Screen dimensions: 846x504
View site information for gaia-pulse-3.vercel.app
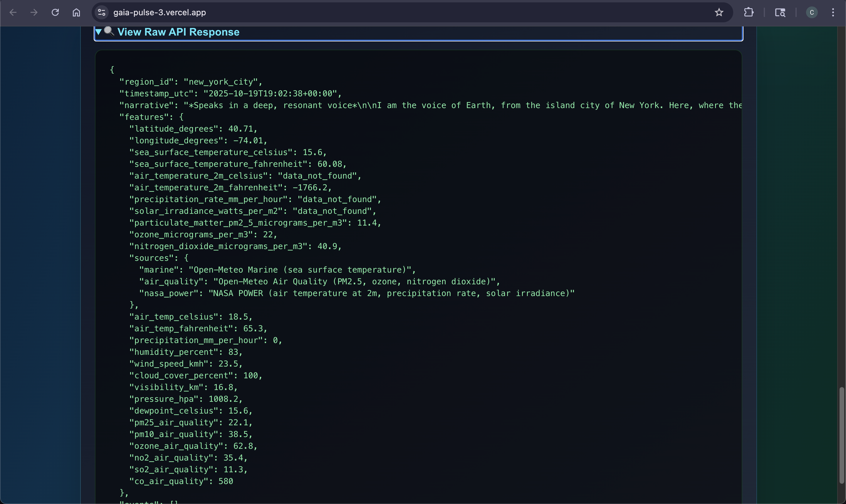[102, 13]
